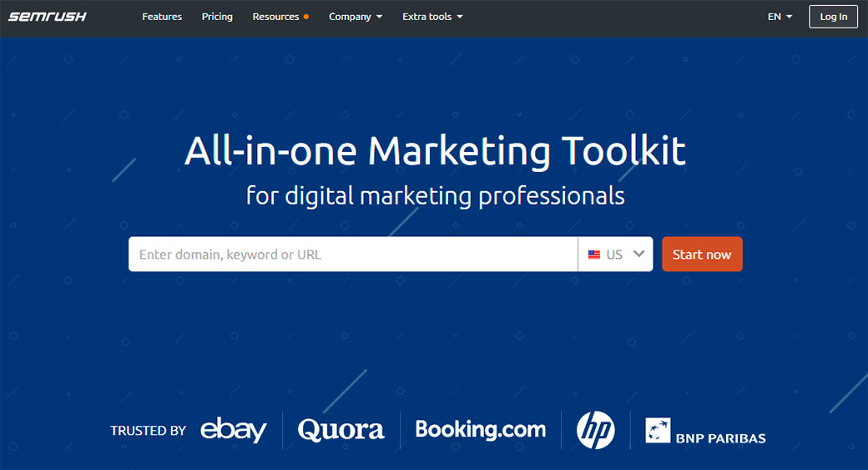
Task: Click the HP logo
Action: click(596, 430)
